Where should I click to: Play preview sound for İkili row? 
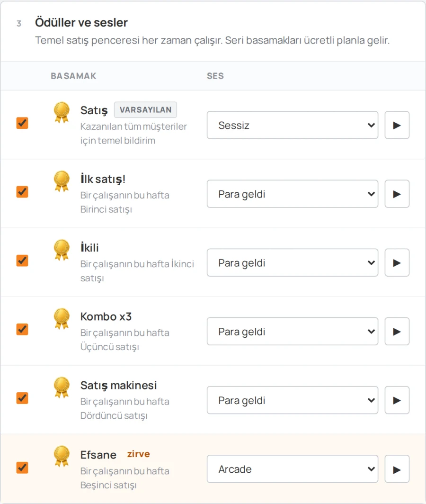pos(397,262)
